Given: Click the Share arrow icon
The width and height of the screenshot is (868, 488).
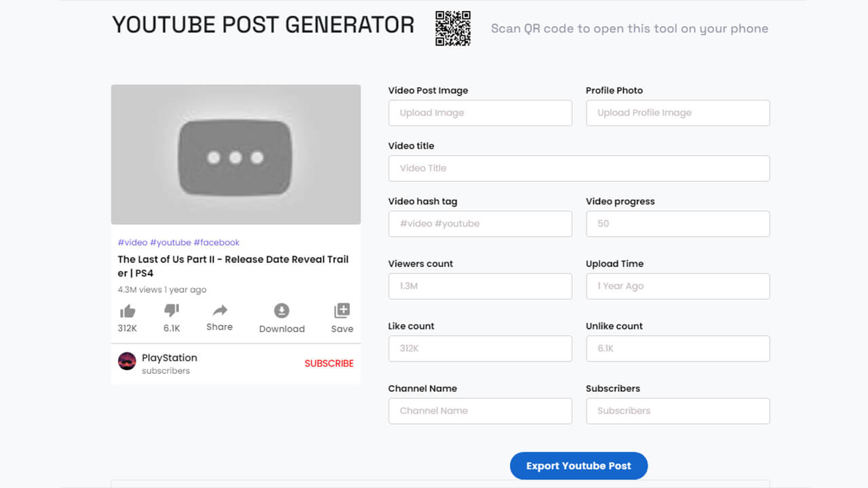Looking at the screenshot, I should [219, 310].
